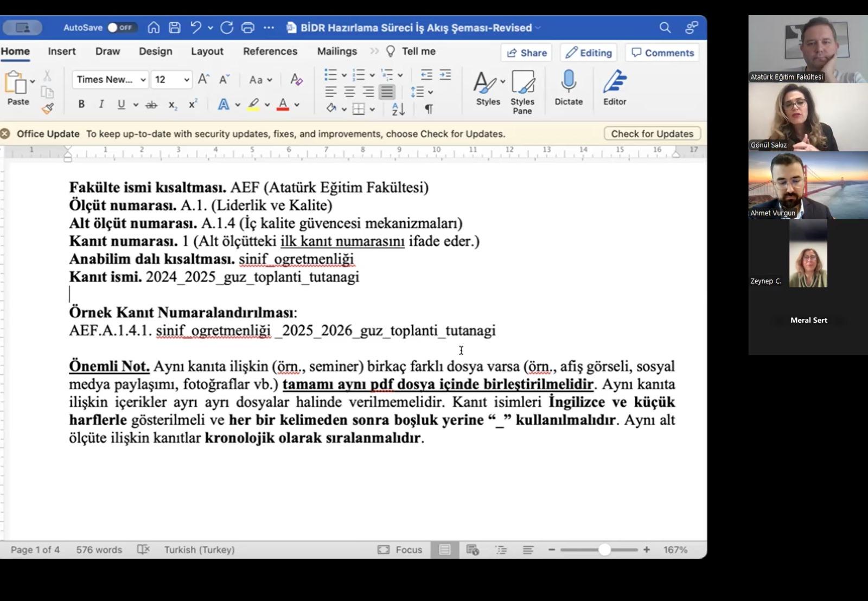Click the Save icon in title bar

point(175,28)
